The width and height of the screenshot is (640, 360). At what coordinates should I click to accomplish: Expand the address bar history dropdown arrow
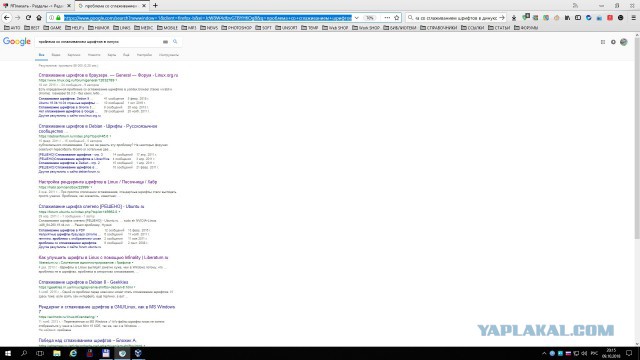(357, 18)
